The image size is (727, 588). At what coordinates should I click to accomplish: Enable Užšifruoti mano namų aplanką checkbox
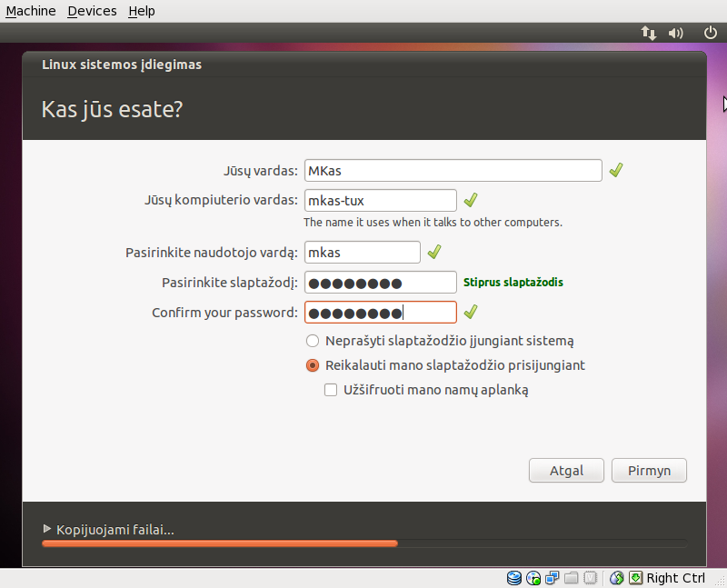(x=331, y=390)
